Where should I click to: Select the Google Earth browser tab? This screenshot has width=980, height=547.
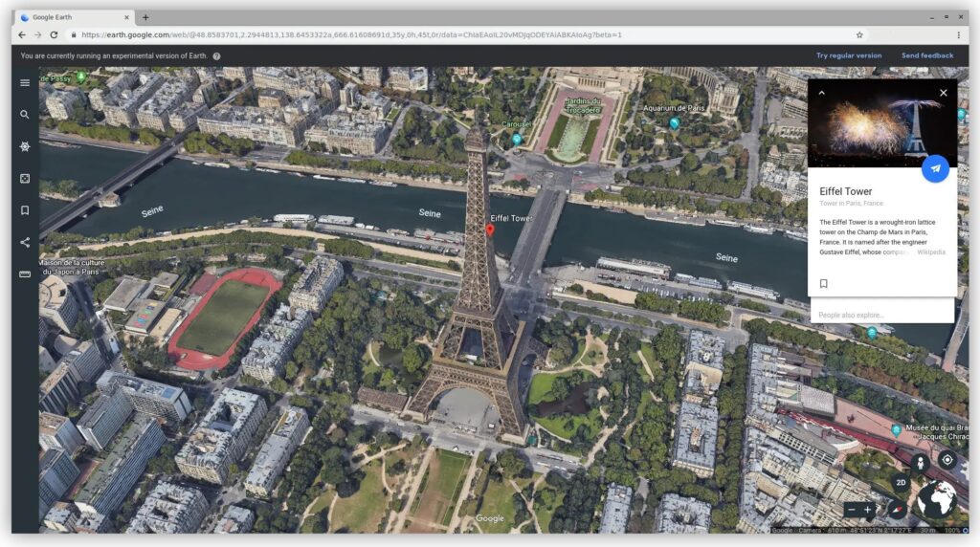pos(73,17)
